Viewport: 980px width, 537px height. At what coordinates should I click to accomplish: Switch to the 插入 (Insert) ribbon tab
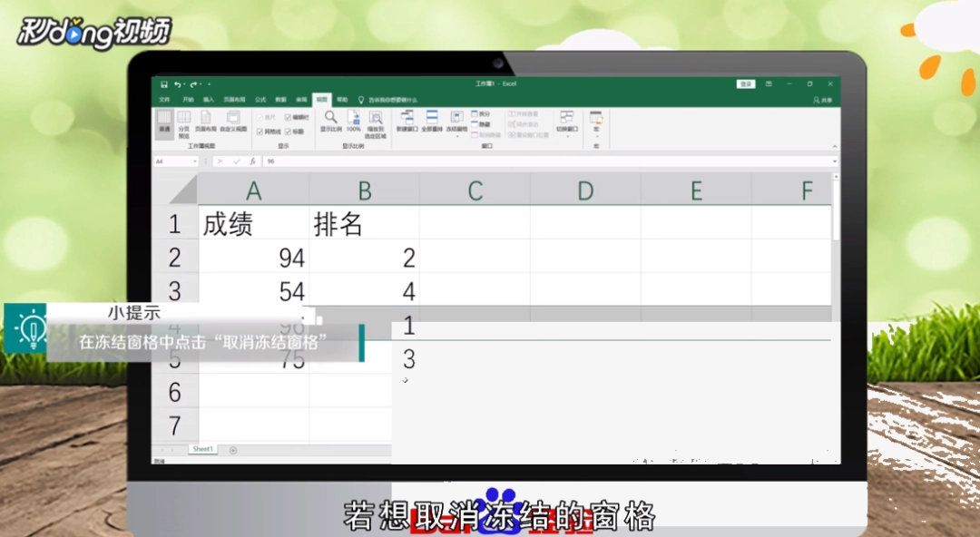point(209,100)
